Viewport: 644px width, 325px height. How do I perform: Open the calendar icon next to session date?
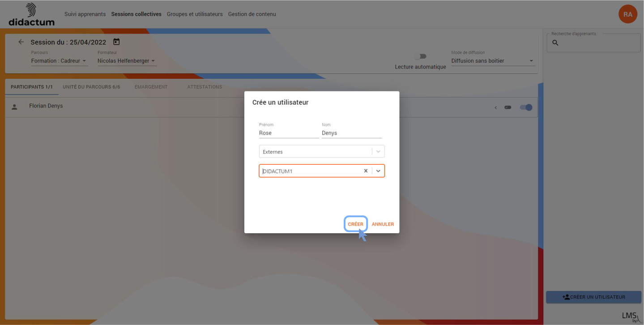tap(116, 42)
